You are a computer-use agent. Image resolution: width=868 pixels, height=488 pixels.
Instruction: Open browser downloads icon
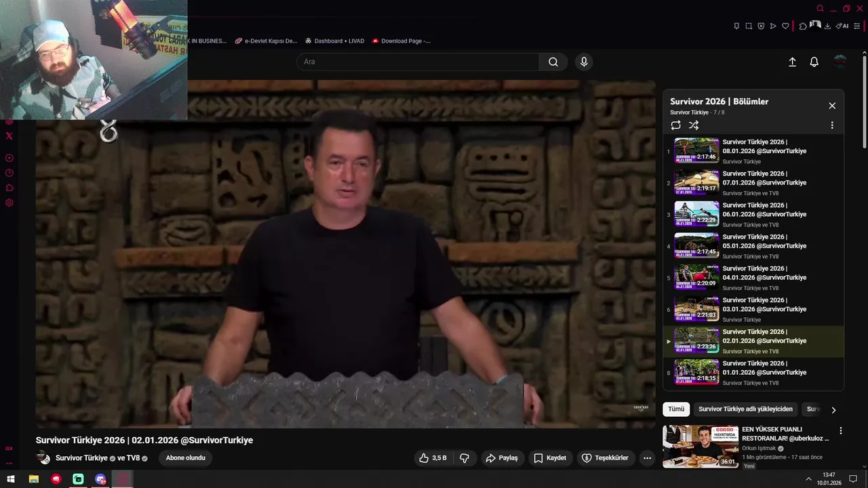click(x=827, y=26)
